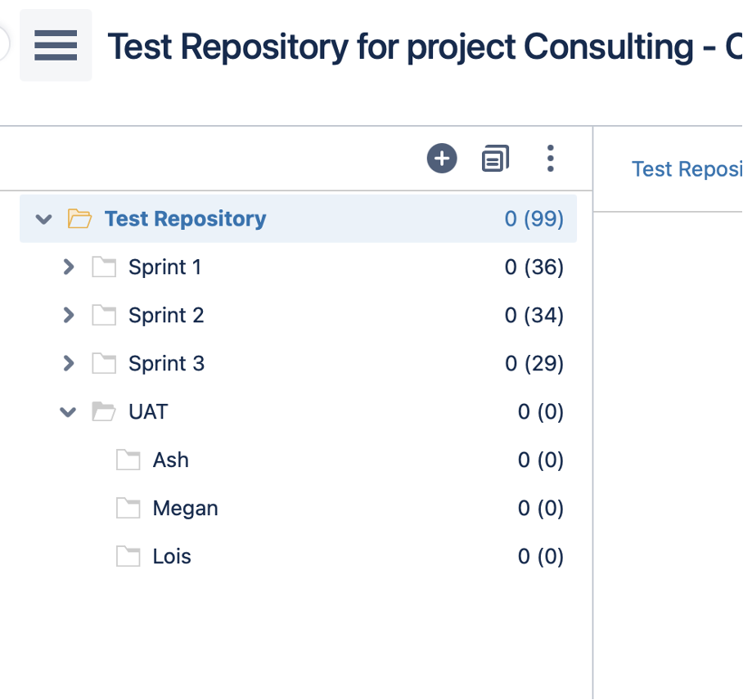Expand the Sprint 3 folder chevron
The width and height of the screenshot is (743, 700).
(x=69, y=364)
